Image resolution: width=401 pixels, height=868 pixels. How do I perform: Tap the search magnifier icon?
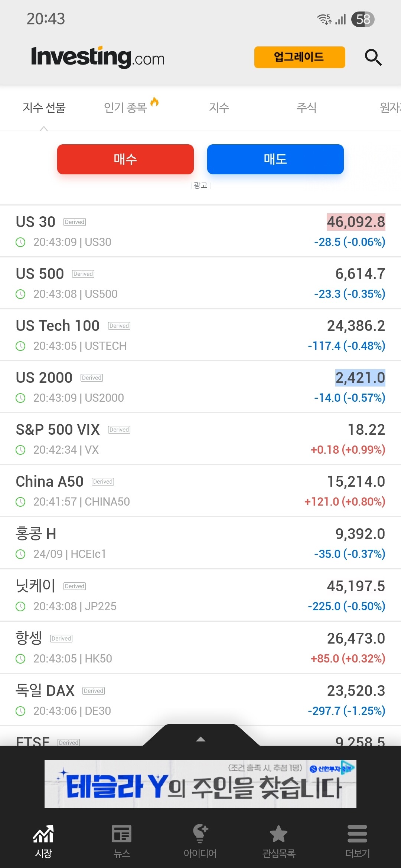tap(373, 57)
